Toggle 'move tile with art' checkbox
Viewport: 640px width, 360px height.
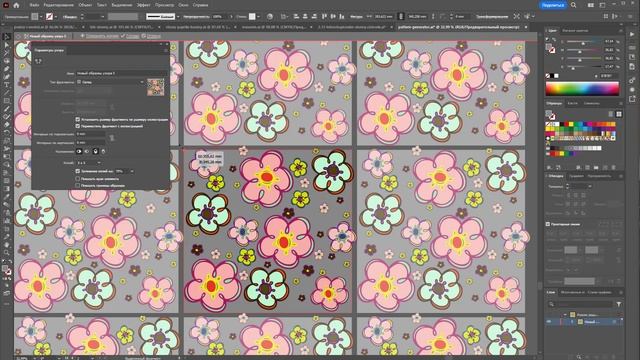coord(78,126)
